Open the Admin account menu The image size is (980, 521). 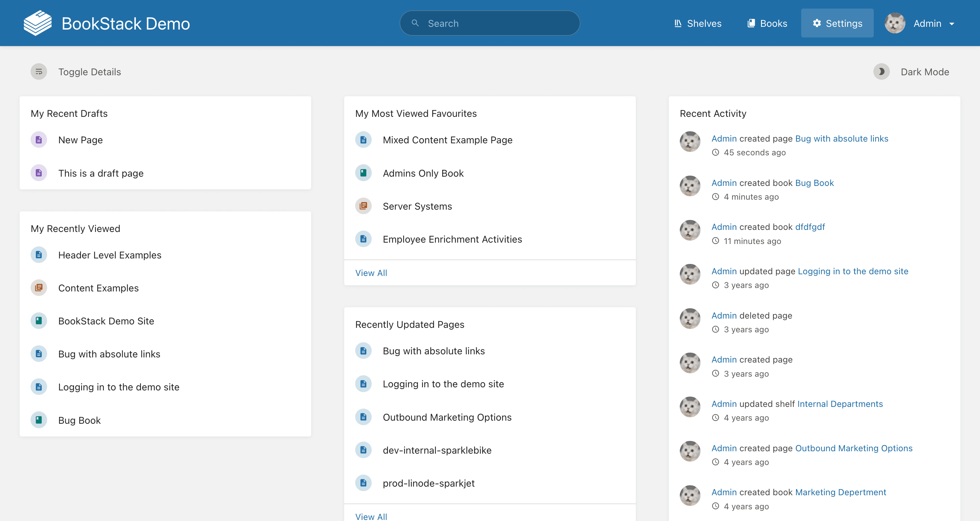click(x=919, y=23)
